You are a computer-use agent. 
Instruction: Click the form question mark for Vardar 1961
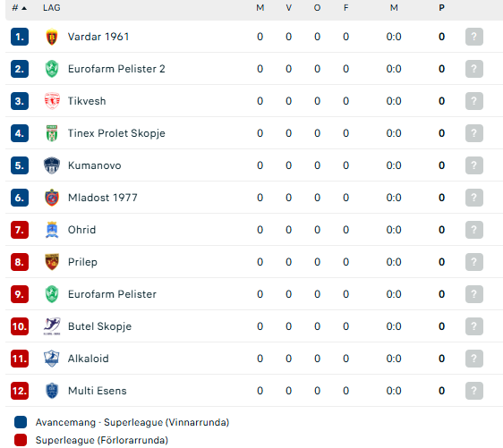point(474,37)
